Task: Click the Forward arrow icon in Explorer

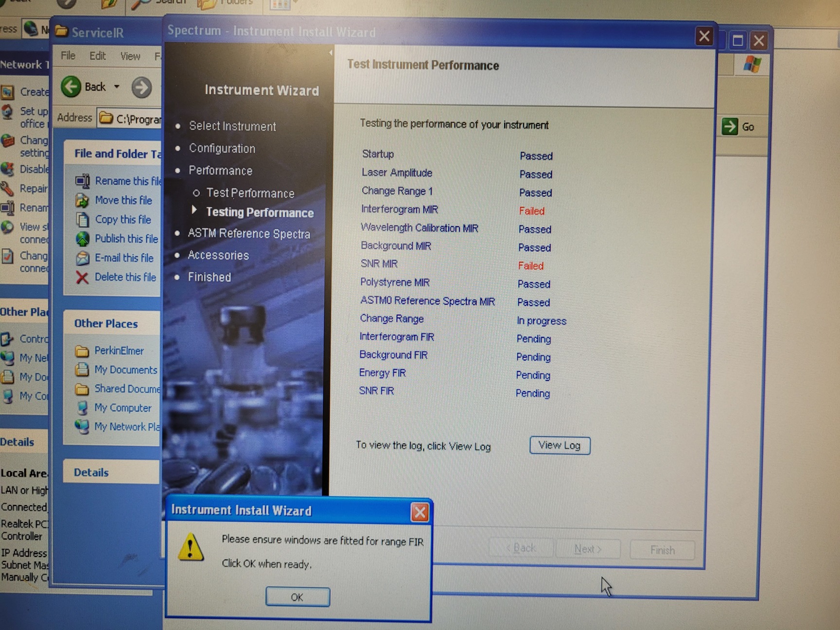Action: pyautogui.click(x=141, y=88)
